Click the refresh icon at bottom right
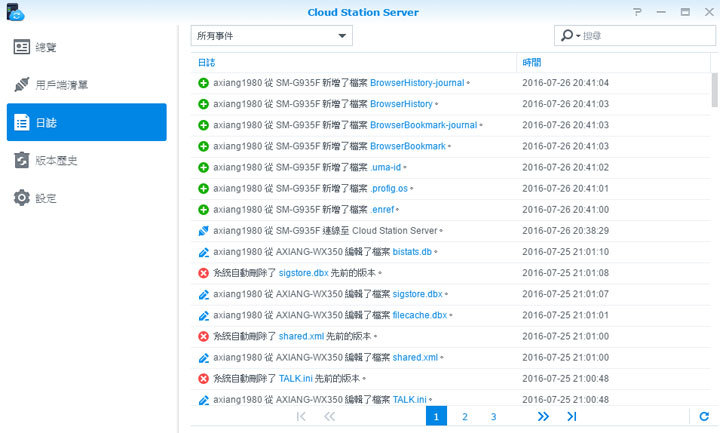The height and width of the screenshot is (433, 720). pyautogui.click(x=704, y=416)
